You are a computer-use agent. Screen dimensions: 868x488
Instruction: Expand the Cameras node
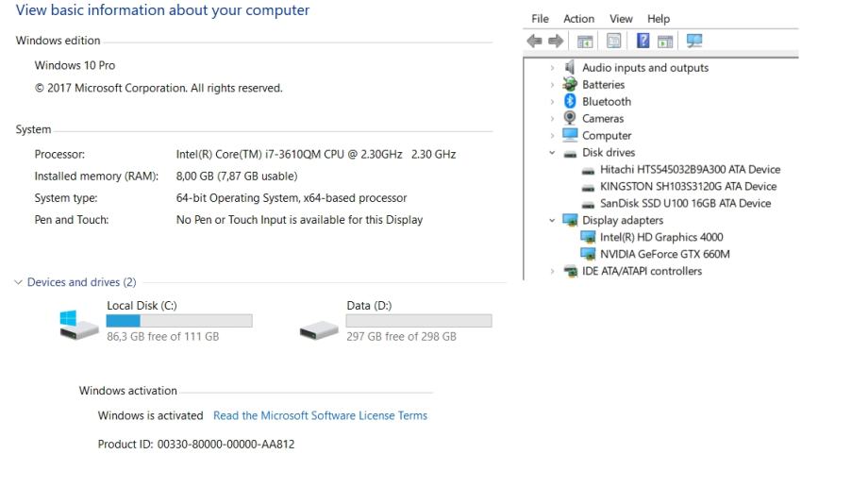click(x=552, y=119)
